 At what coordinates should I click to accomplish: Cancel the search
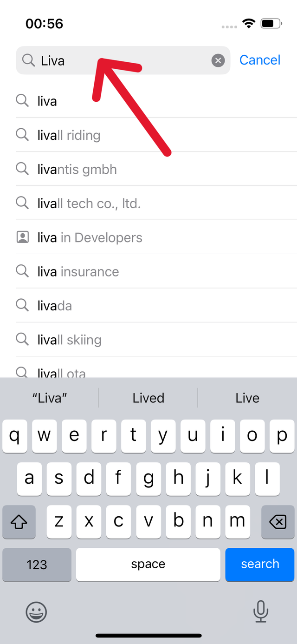coord(260,60)
